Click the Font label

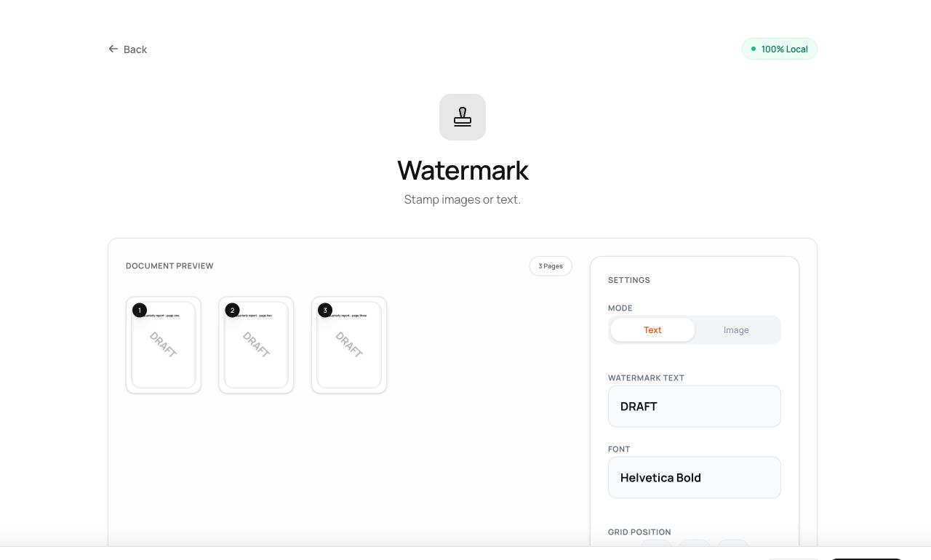pos(619,449)
